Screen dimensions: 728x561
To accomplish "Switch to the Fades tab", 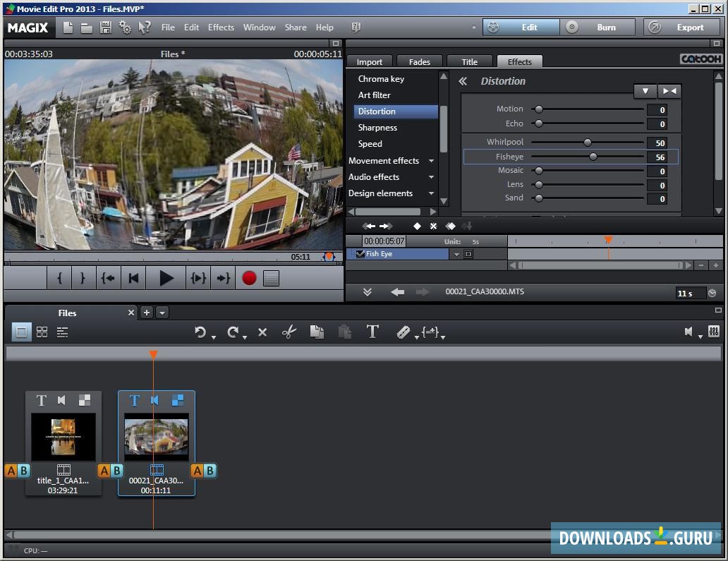I will 419,61.
